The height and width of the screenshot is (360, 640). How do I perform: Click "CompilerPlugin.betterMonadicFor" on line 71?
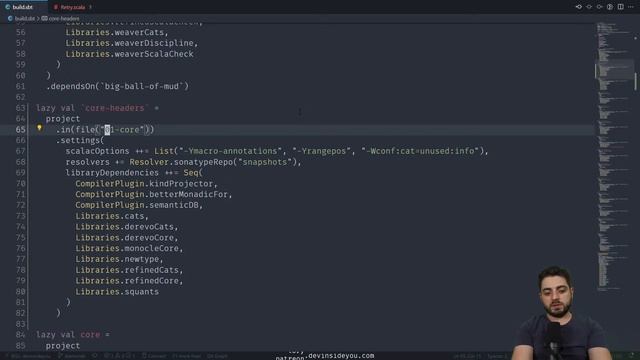pyautogui.click(x=151, y=194)
